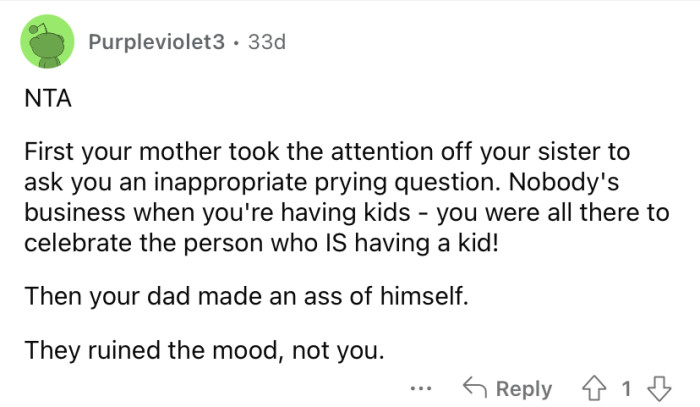The image size is (700, 407).
Task: Open Purpleviolet3's green avatar
Action: click(48, 44)
